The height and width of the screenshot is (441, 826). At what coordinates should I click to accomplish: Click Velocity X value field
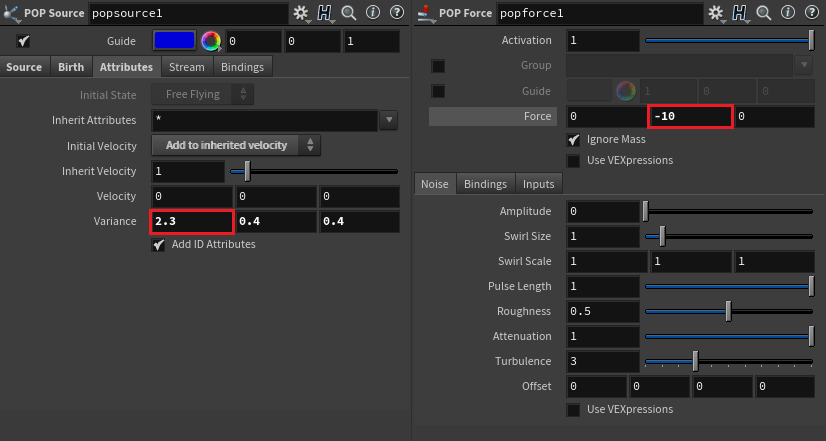tap(192, 197)
